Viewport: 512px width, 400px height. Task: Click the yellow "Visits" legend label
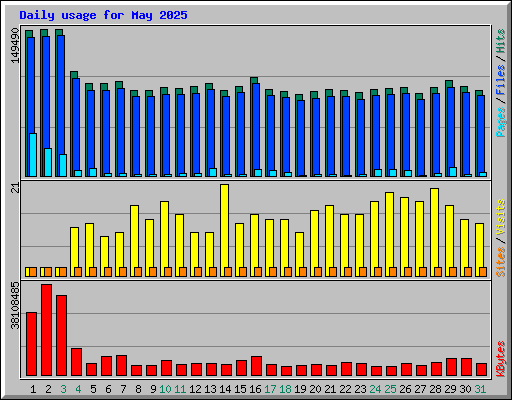coord(501,218)
